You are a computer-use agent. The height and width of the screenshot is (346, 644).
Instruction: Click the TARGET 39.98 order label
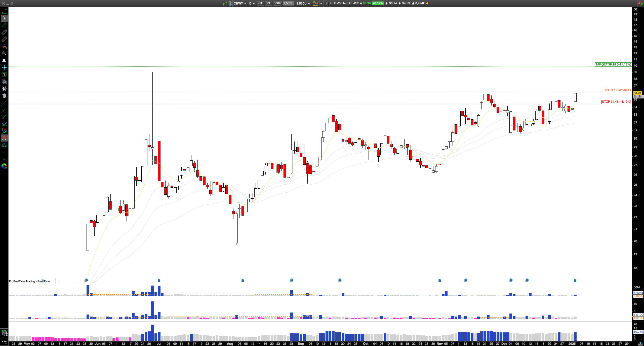click(613, 64)
